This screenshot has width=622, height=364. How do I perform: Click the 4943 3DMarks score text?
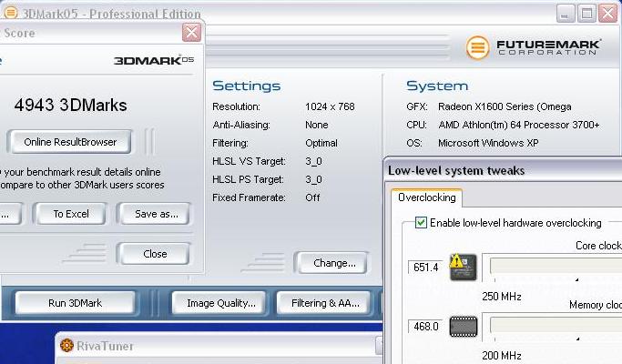click(x=71, y=105)
